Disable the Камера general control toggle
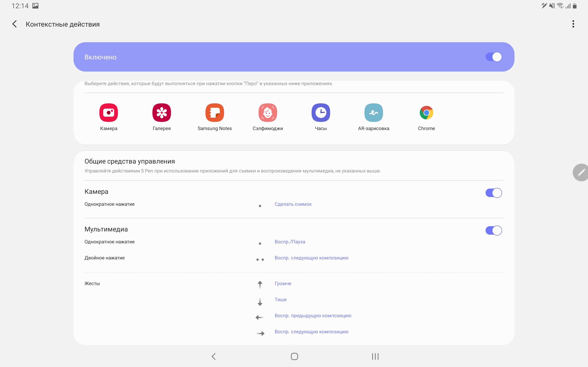The image size is (588, 367). tap(493, 193)
